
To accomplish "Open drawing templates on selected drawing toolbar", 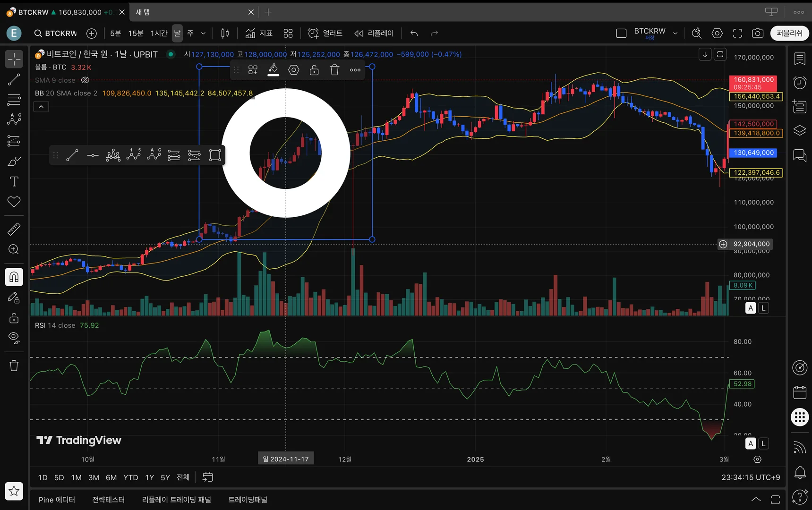I will coord(253,70).
